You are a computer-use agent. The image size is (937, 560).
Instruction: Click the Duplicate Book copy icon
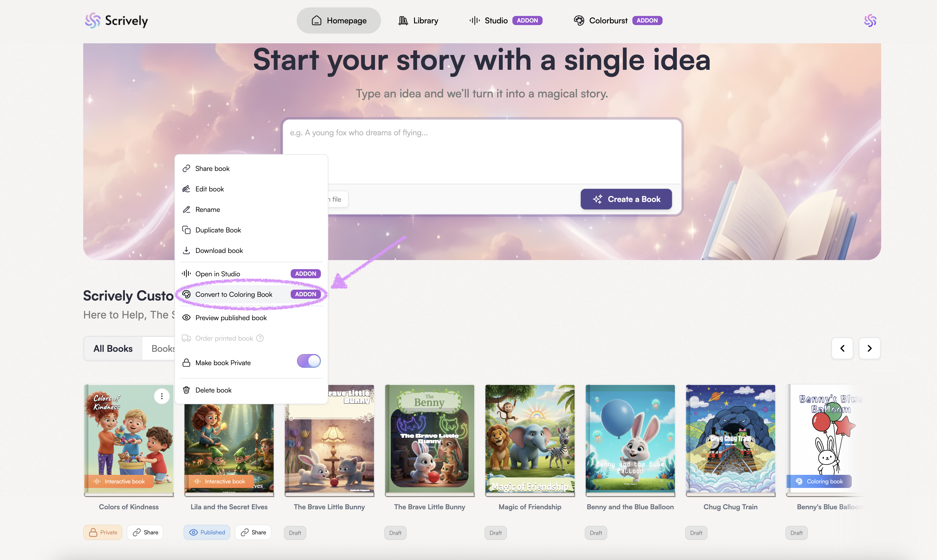click(x=186, y=230)
